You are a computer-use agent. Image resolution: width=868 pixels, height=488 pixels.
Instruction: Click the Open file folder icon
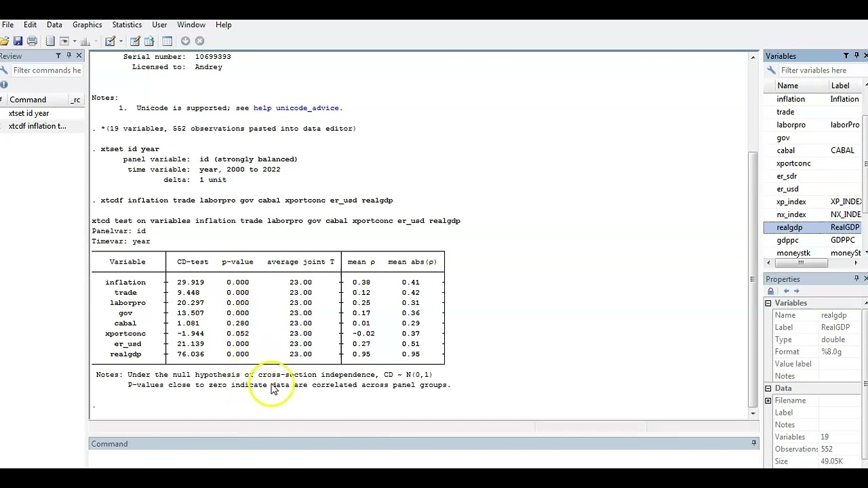(3, 41)
